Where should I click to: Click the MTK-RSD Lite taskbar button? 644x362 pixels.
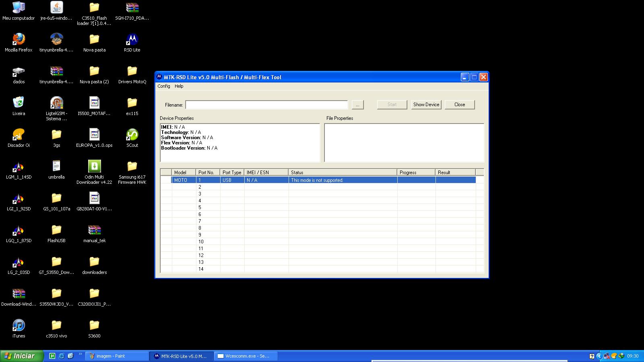coord(182,356)
